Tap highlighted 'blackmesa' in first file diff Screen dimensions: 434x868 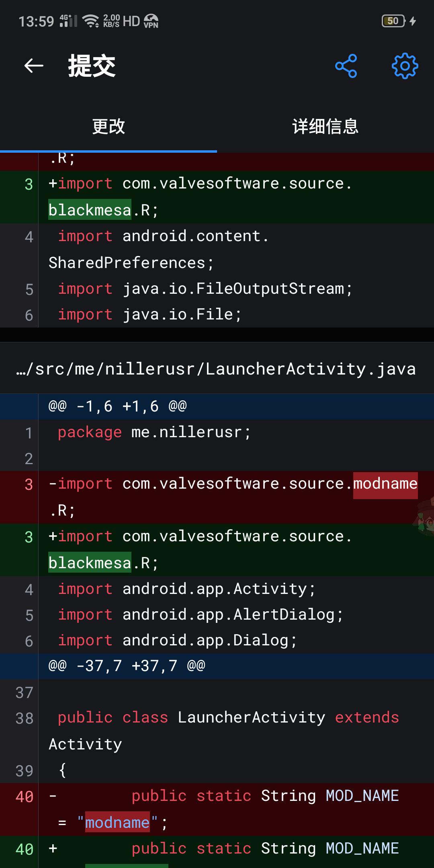point(90,210)
